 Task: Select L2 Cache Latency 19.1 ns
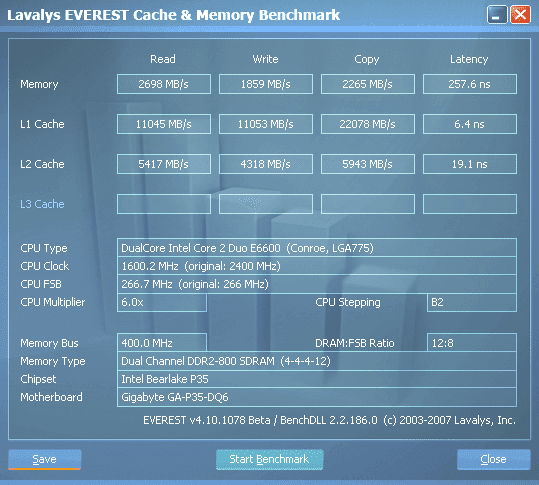click(470, 164)
